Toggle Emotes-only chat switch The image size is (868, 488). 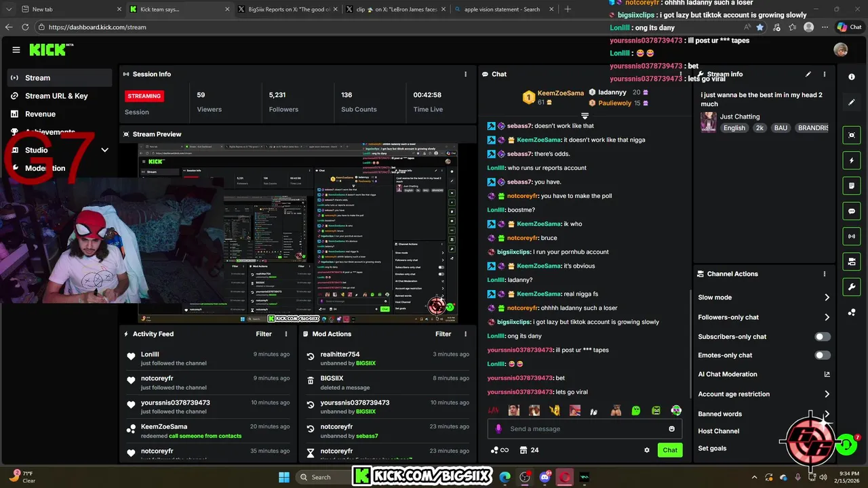click(x=823, y=355)
